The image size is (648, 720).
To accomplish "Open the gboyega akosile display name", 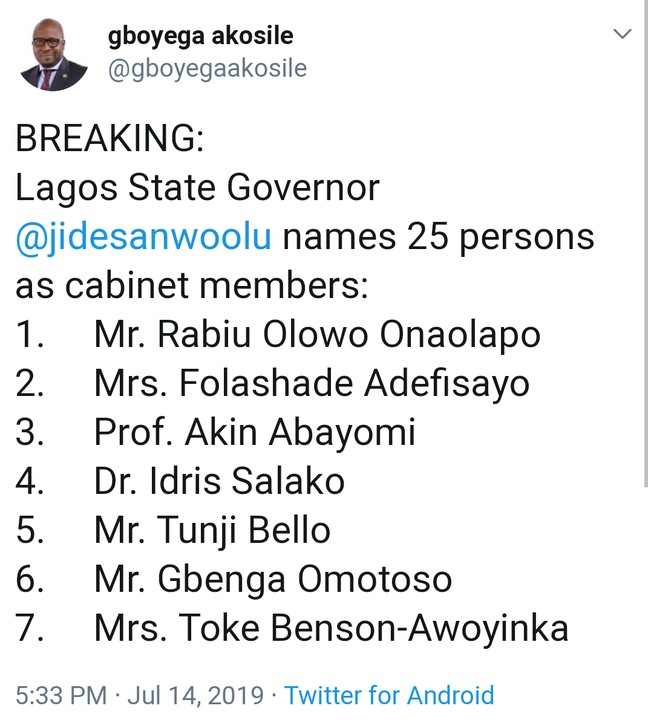I will click(201, 36).
